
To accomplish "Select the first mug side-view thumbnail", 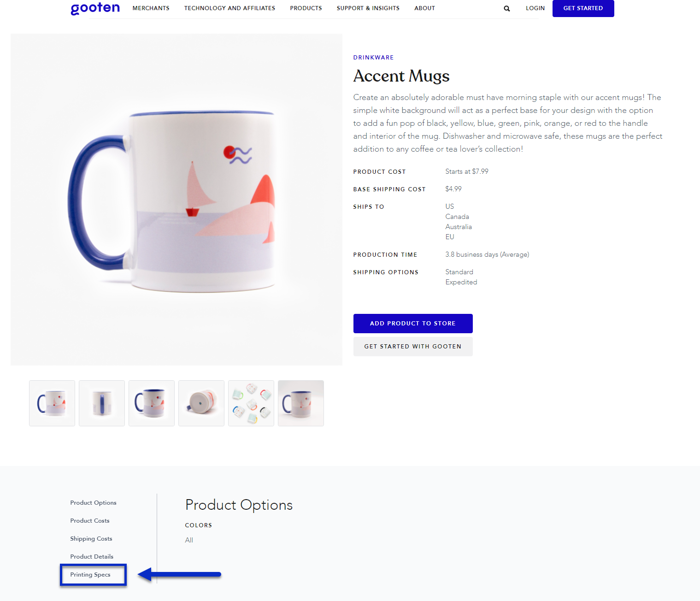I will (52, 403).
